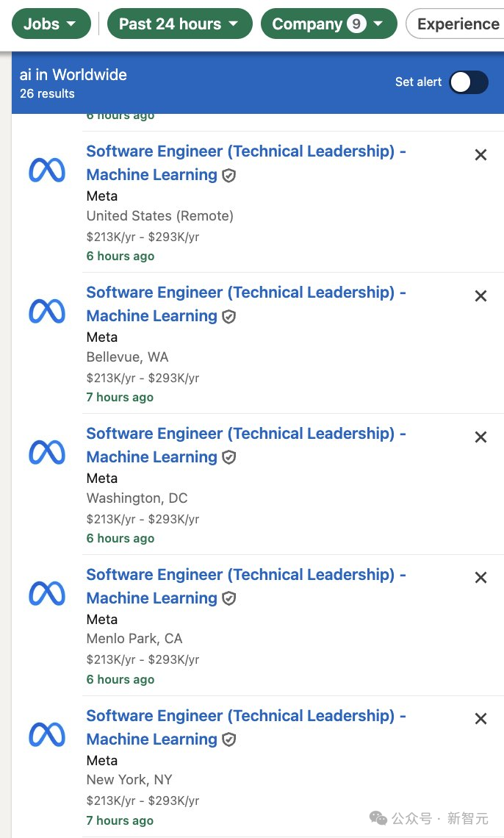The width and height of the screenshot is (504, 838).
Task: Open the Menlo Park Software Engineer job title
Action: click(x=246, y=587)
